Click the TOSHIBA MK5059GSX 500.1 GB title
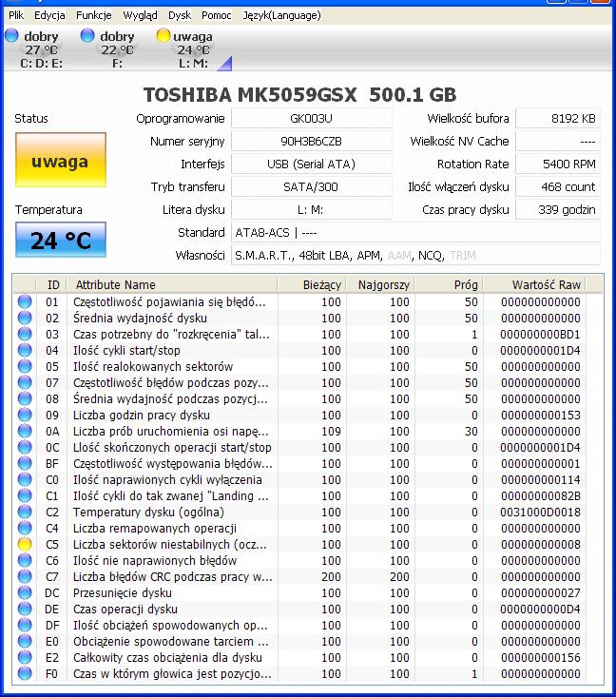The width and height of the screenshot is (616, 697). (x=300, y=95)
